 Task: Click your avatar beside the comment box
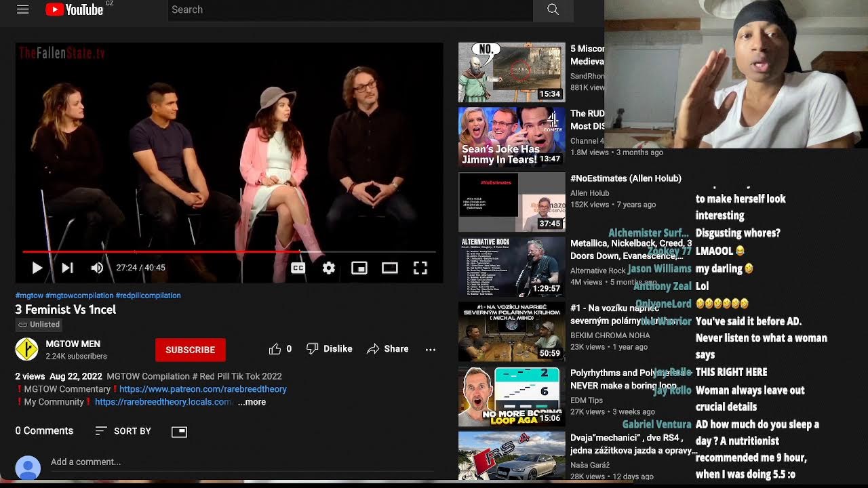pos(28,468)
